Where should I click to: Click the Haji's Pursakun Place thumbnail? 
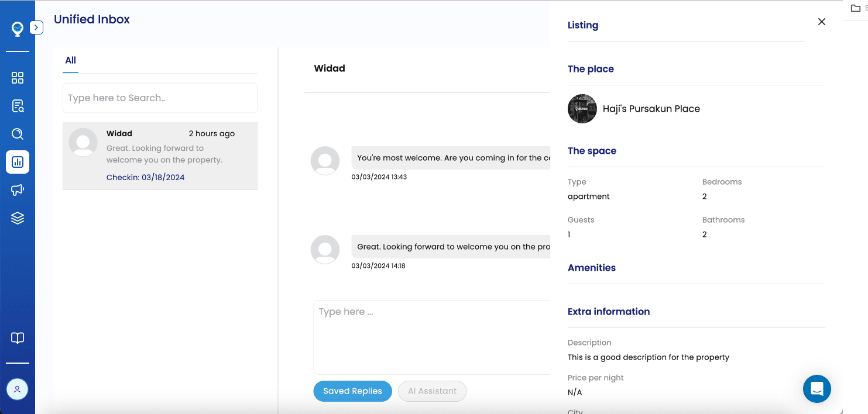pos(582,109)
